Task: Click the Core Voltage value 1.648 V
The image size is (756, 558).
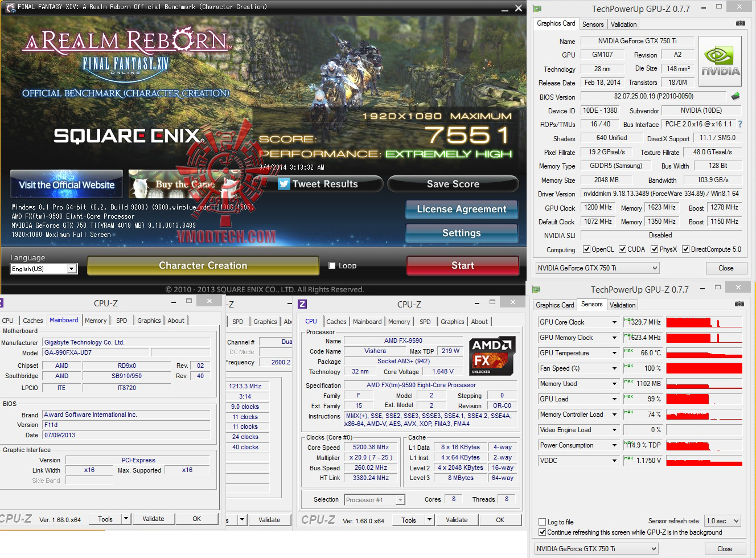Action: 442,371
